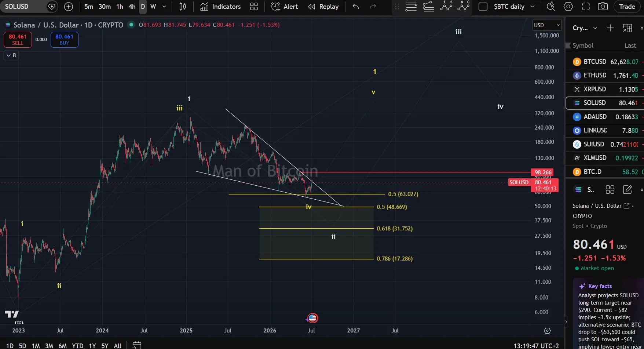644x349 pixels.
Task: Sort watchlist by Symbol column header
Action: tap(583, 46)
